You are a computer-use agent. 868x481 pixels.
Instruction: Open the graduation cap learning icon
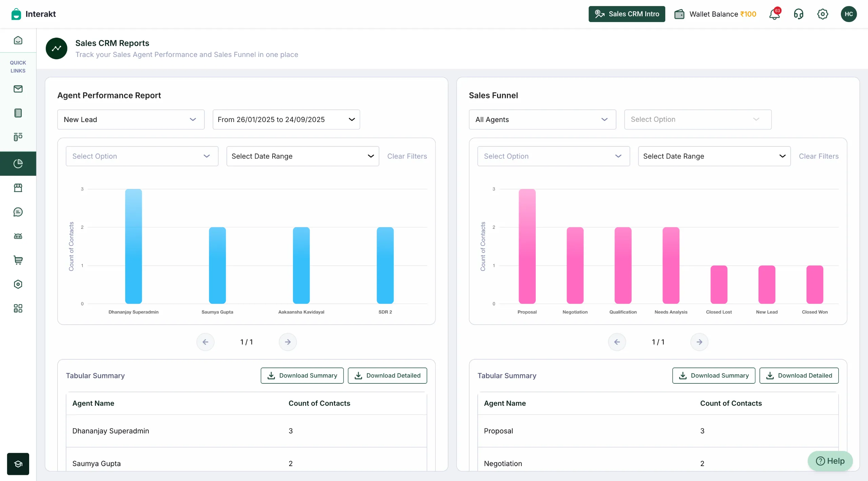pos(18,464)
